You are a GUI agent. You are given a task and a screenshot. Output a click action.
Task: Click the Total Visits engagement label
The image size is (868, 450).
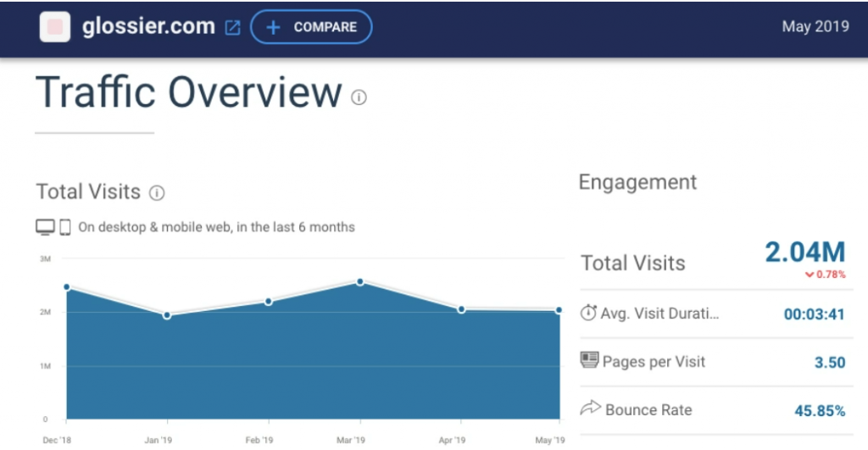632,263
